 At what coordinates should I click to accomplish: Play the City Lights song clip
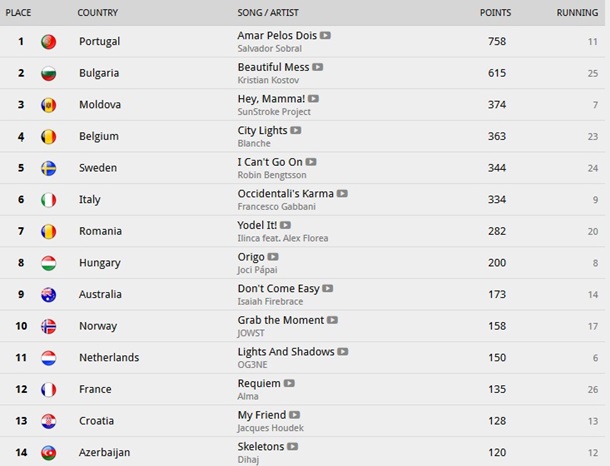pos(296,130)
